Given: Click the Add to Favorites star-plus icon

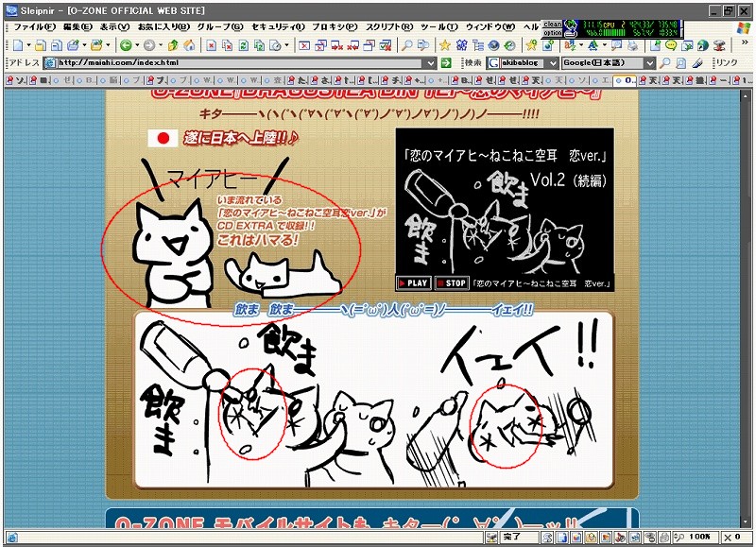Looking at the screenshot, I should [531, 45].
